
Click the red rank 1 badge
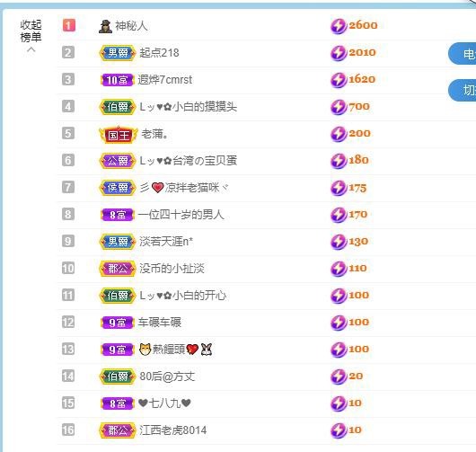point(69,25)
